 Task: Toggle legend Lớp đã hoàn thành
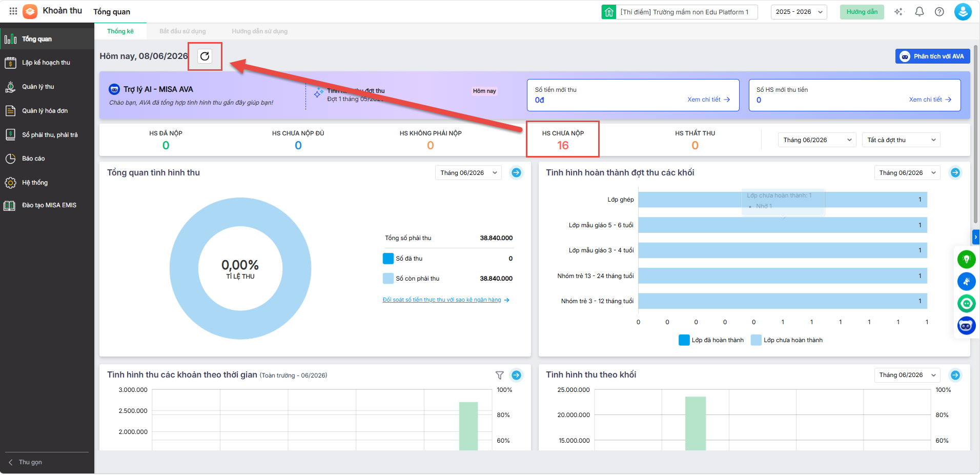tap(711, 340)
